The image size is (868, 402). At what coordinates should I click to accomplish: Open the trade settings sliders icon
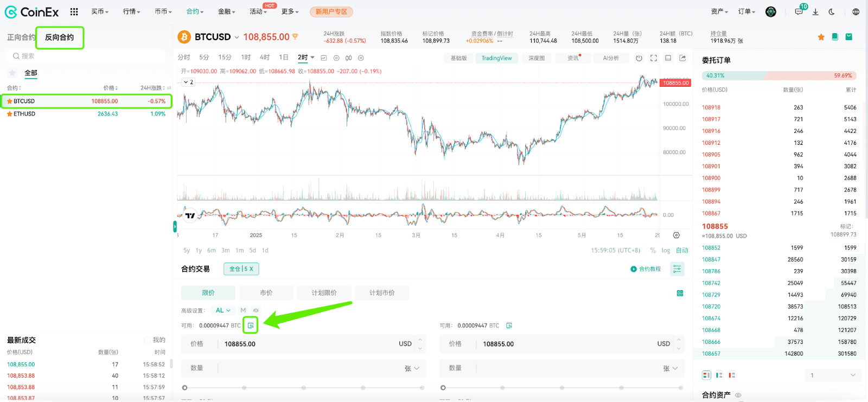pos(677,269)
